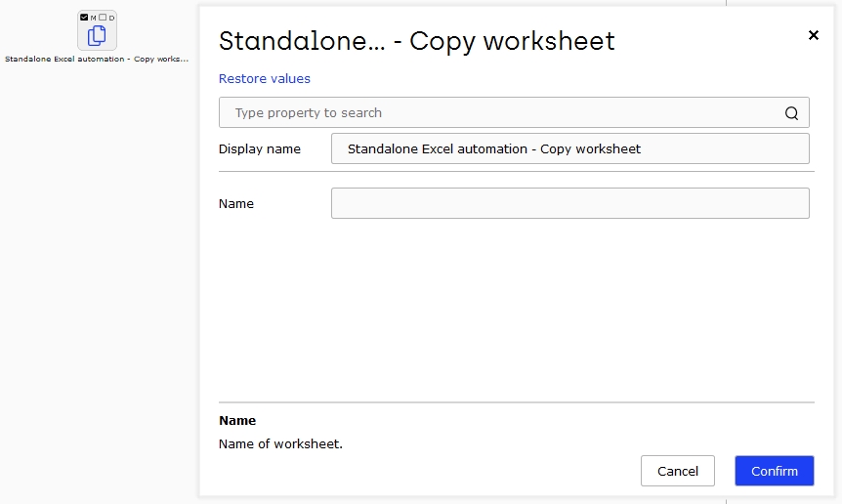Image resolution: width=842 pixels, height=504 pixels.
Task: Cancel the property changes
Action: [x=678, y=471]
